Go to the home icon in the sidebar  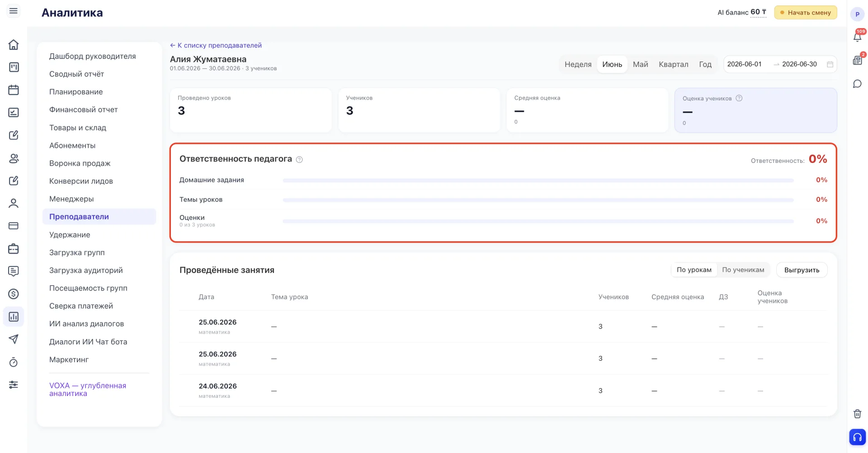click(14, 45)
